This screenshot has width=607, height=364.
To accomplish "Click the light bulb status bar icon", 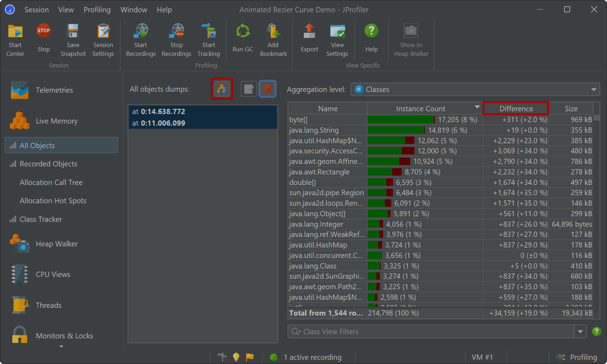I will (236, 357).
